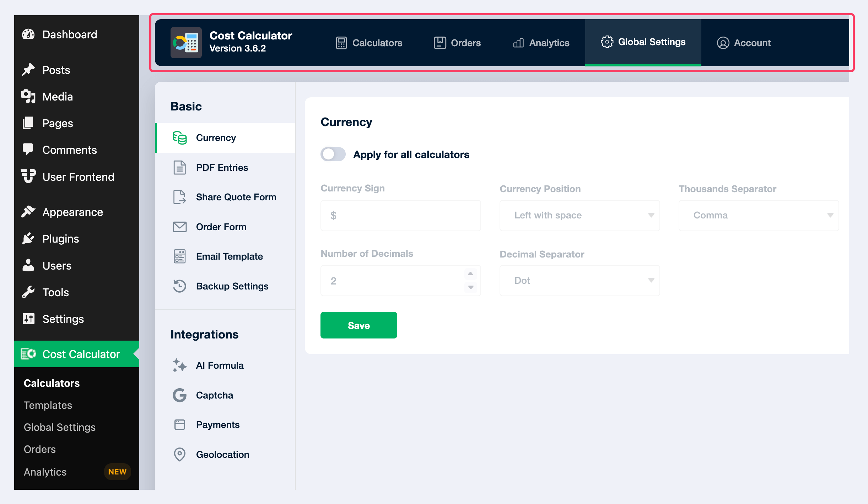Click the Currency coins icon
This screenshot has width=868, height=504.
click(x=179, y=138)
